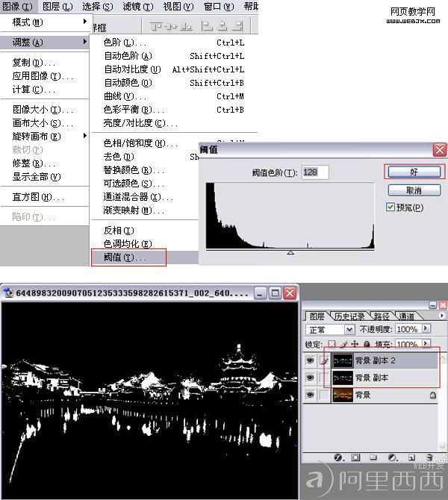
Task: Click Layers panel scroll down arrow
Action: 442,446
